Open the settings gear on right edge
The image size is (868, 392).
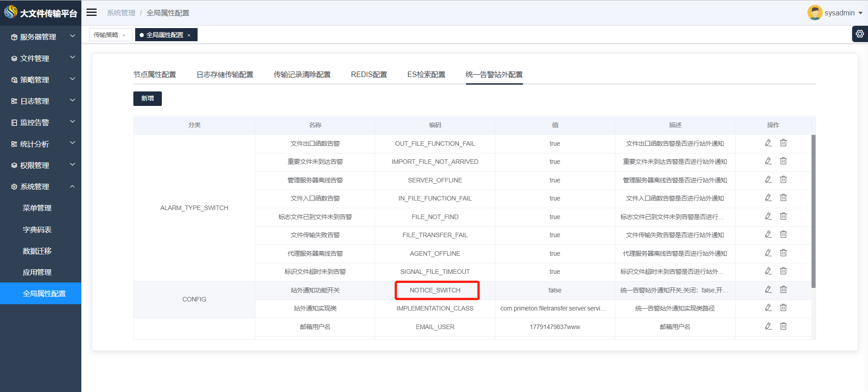[x=859, y=34]
